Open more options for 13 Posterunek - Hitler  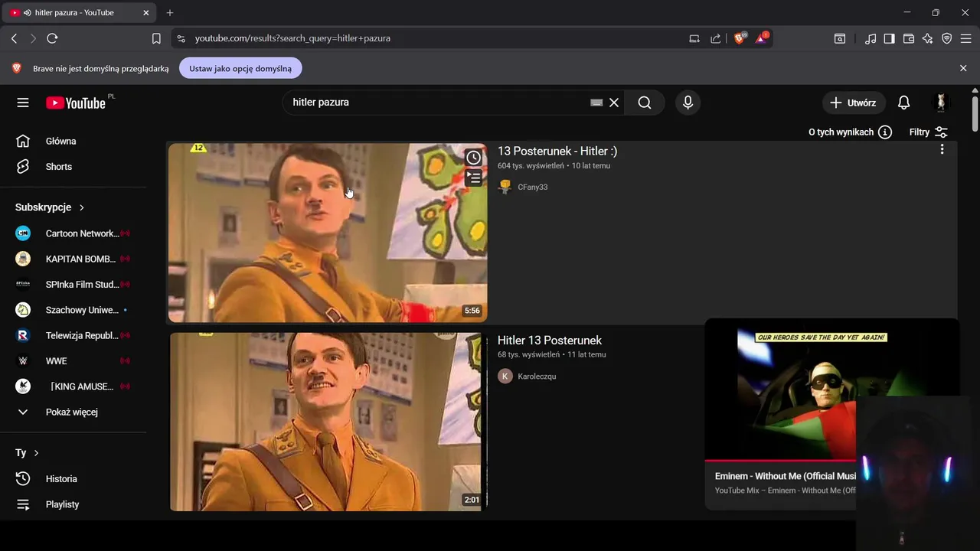(942, 149)
